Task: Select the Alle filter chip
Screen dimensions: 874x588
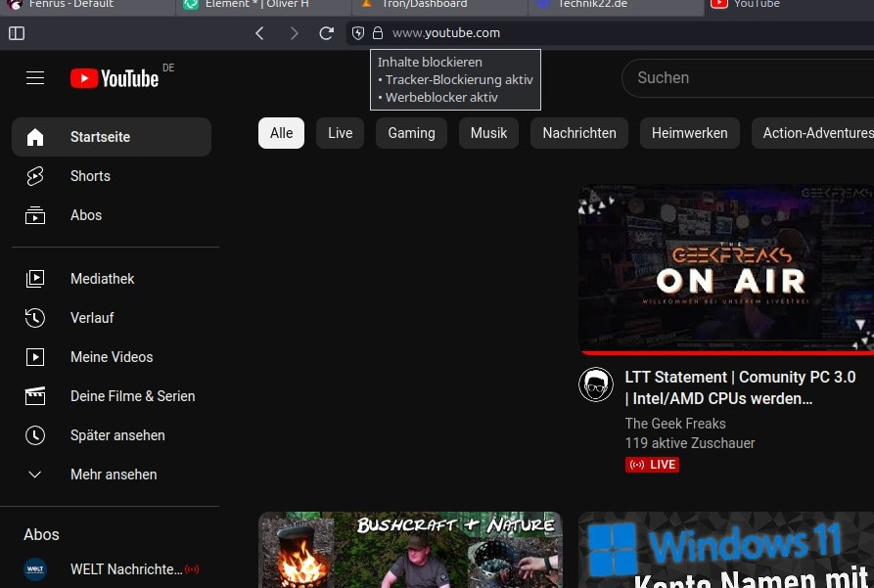Action: tap(282, 133)
